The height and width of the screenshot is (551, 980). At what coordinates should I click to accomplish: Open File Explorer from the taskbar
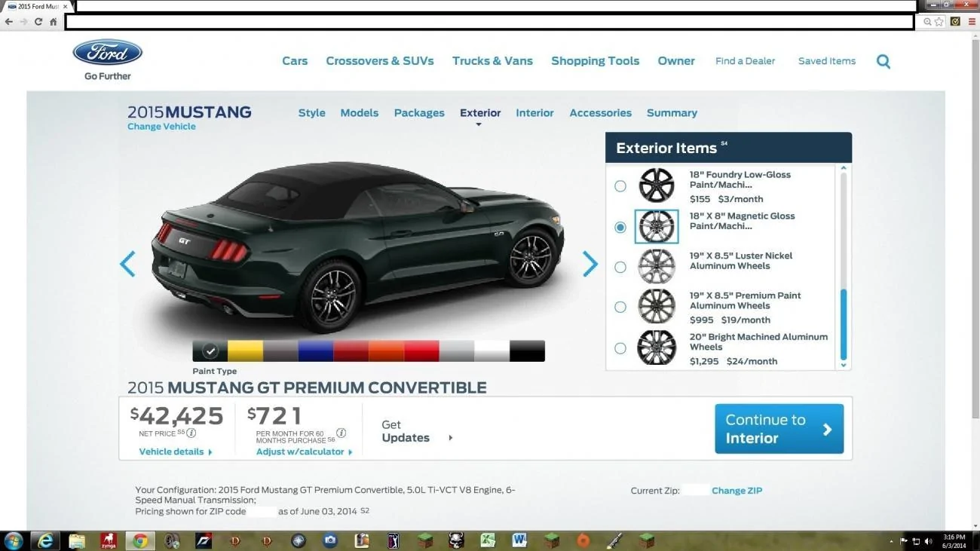tap(77, 540)
